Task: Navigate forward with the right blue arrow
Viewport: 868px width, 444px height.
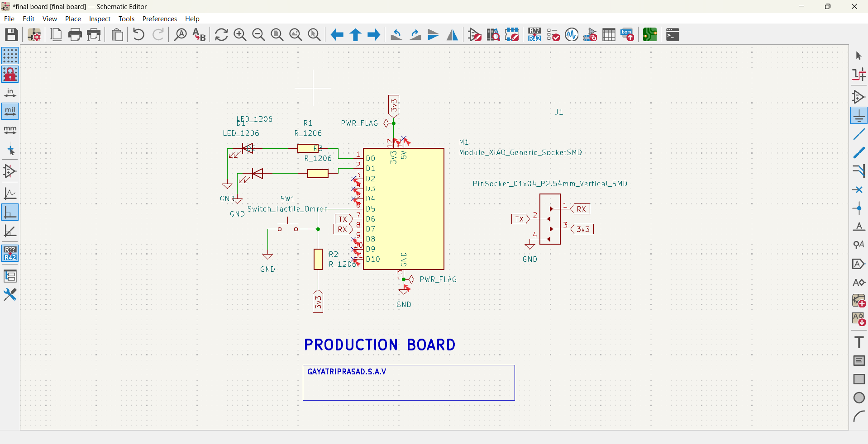Action: [374, 35]
